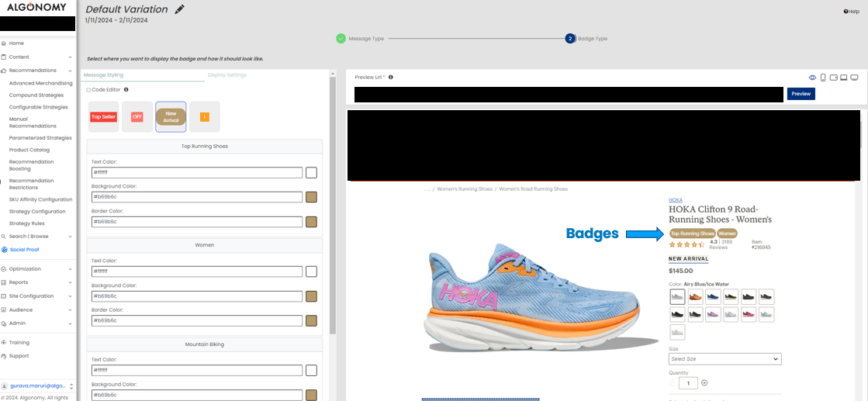Switch to the Display Settings tab
The width and height of the screenshot is (868, 401).
click(x=227, y=75)
